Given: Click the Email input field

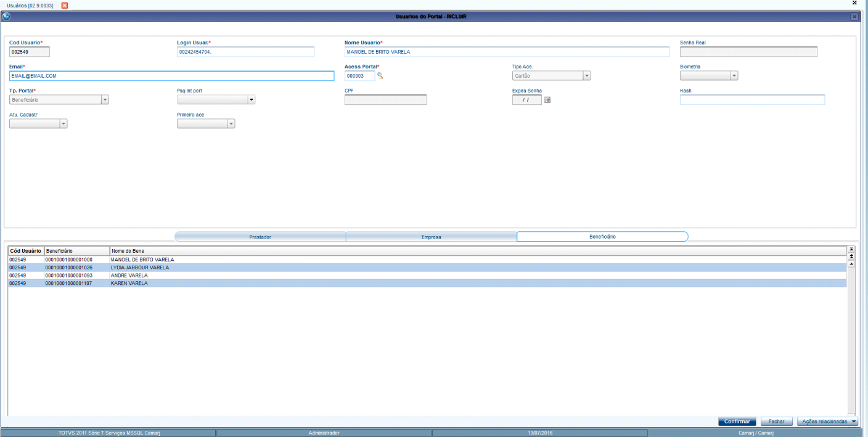Looking at the screenshot, I should pos(172,76).
